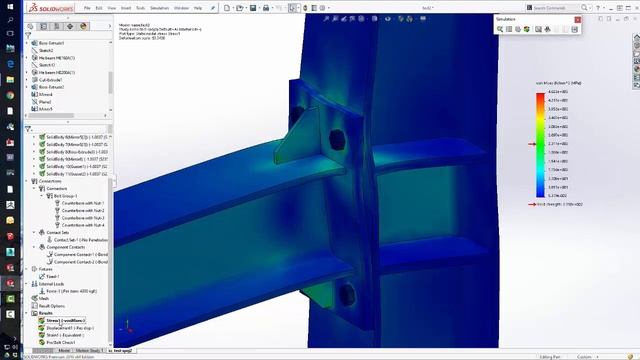
Task: Activate the Select cursor tool
Action: point(292,8)
